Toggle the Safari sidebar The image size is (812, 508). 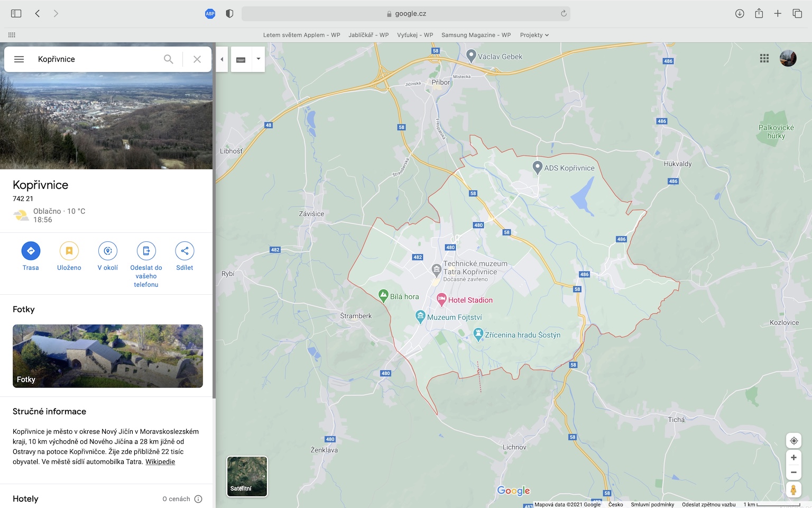16,13
